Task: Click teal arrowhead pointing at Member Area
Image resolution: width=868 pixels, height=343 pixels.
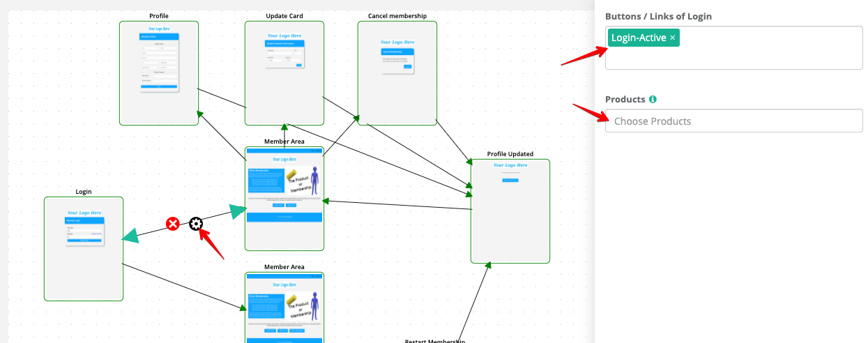Action: (x=238, y=212)
